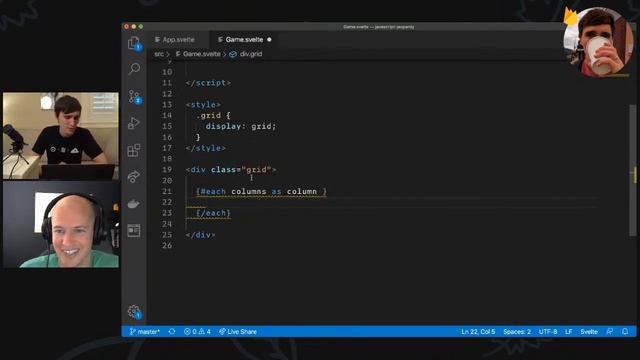
Task: Click the master branch indicator
Action: coord(144,331)
